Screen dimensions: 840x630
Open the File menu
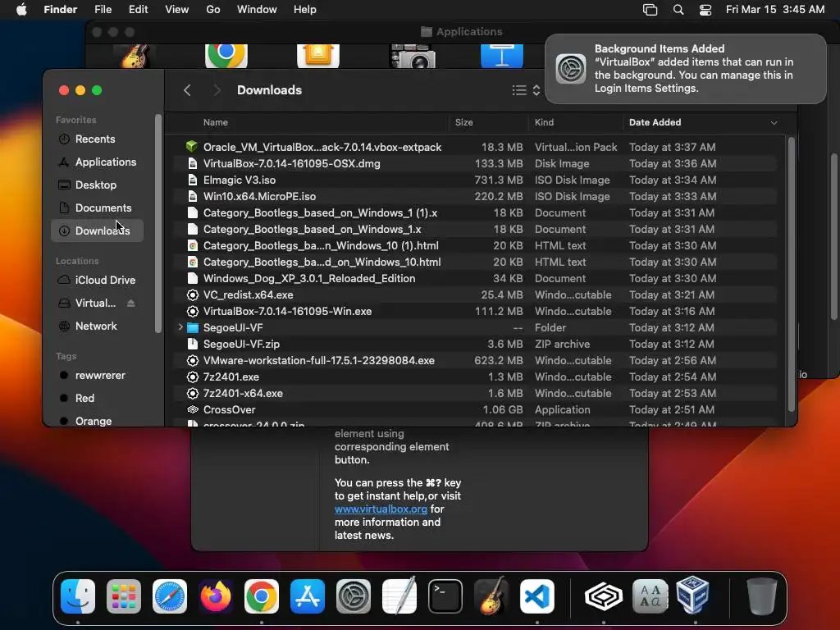tap(103, 10)
